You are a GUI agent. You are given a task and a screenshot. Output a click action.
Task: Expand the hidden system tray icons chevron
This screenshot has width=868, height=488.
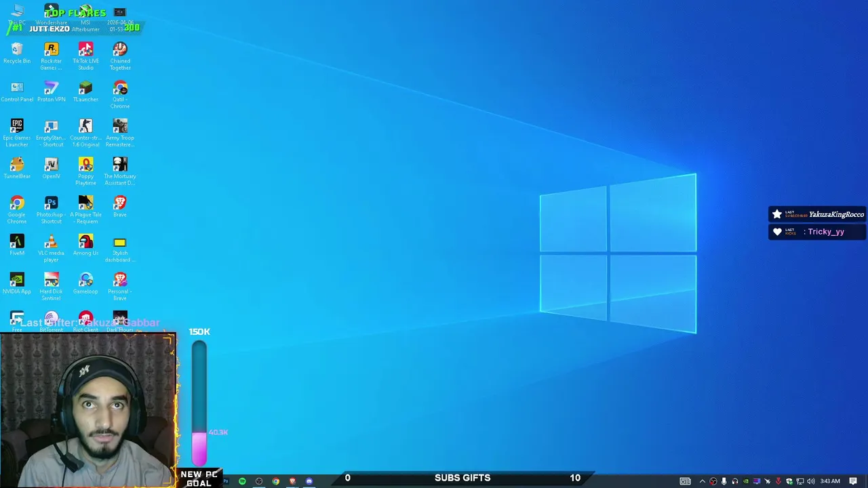pos(703,481)
